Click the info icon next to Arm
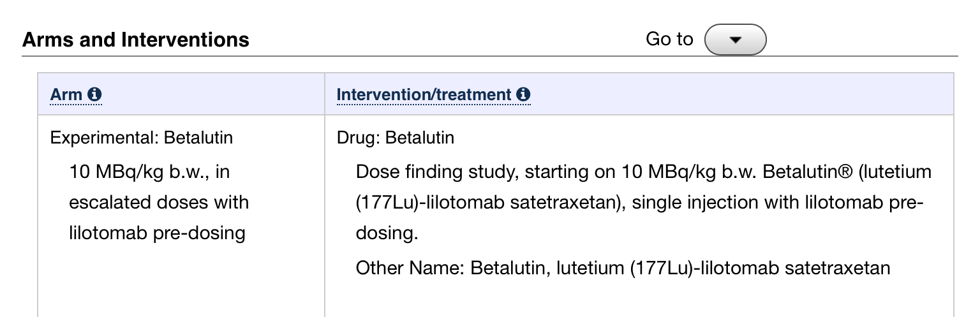The width and height of the screenshot is (980, 317). tap(94, 95)
